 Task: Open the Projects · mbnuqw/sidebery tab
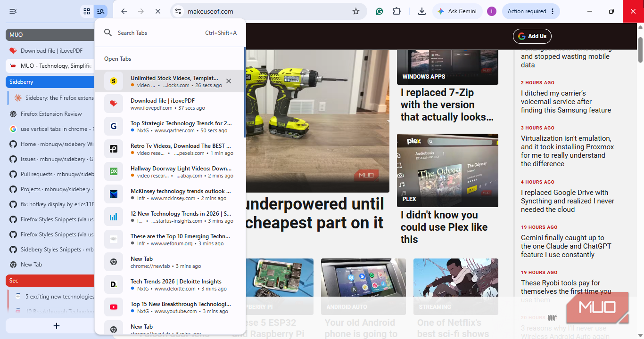(50, 189)
